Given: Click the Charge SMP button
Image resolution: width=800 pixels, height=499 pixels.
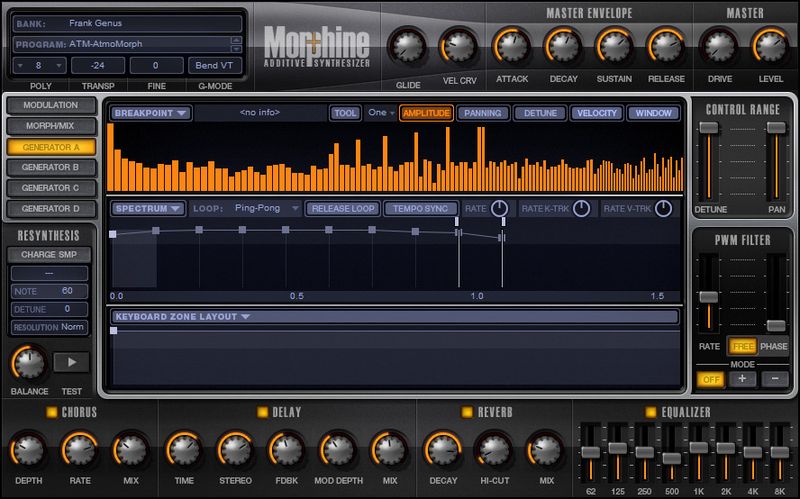Looking at the screenshot, I should coord(50,254).
